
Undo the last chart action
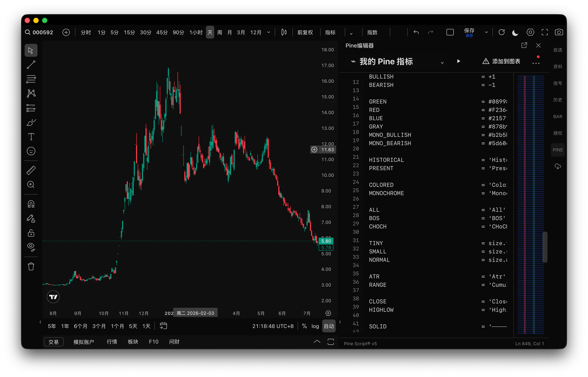416,32
